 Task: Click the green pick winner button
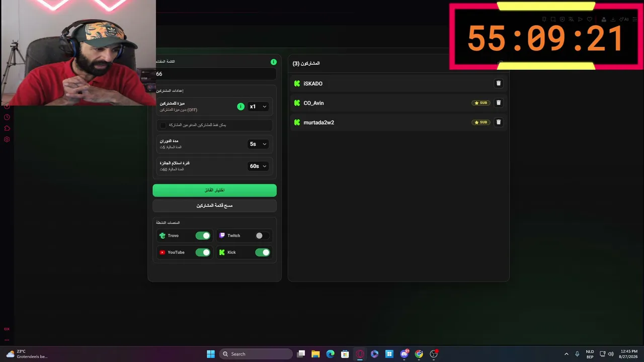[214, 190]
